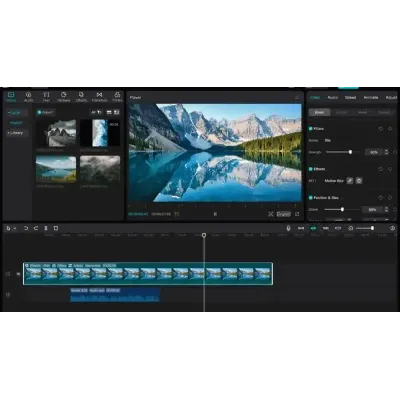Zoom out the timeline
This screenshot has width=400, height=400.
[350, 228]
